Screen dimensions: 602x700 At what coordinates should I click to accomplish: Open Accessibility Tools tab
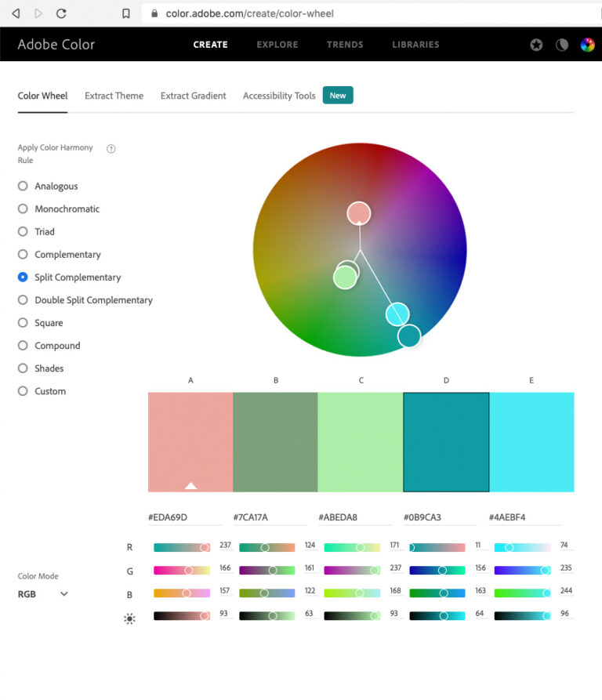(x=279, y=96)
